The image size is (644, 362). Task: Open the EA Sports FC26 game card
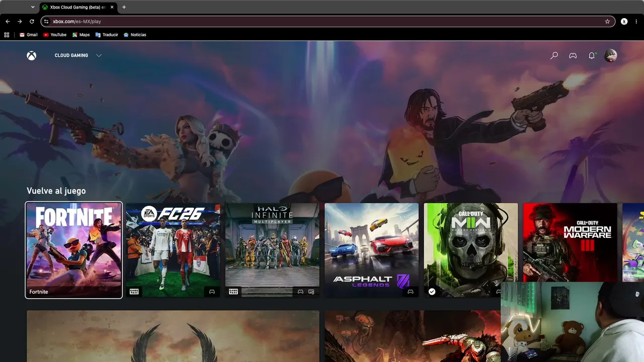(173, 250)
